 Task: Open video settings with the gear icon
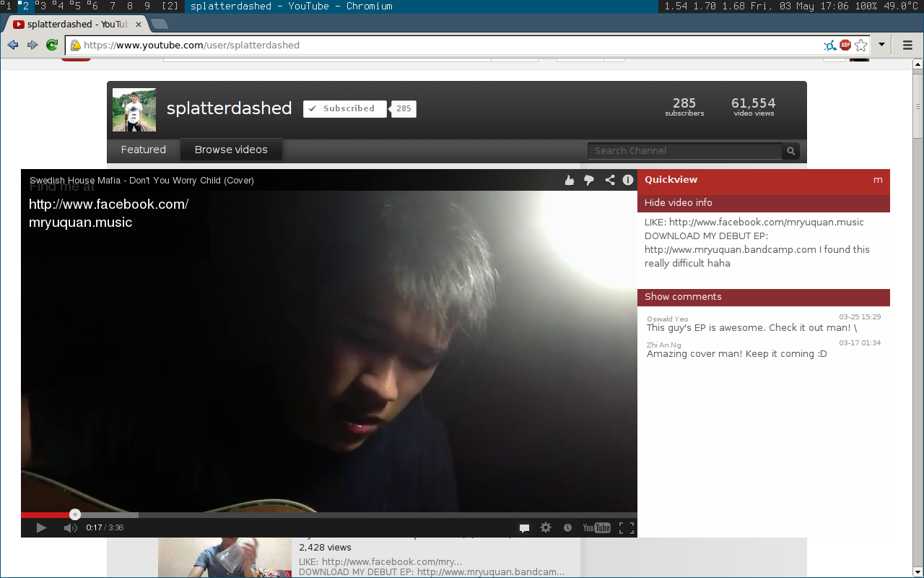point(546,528)
